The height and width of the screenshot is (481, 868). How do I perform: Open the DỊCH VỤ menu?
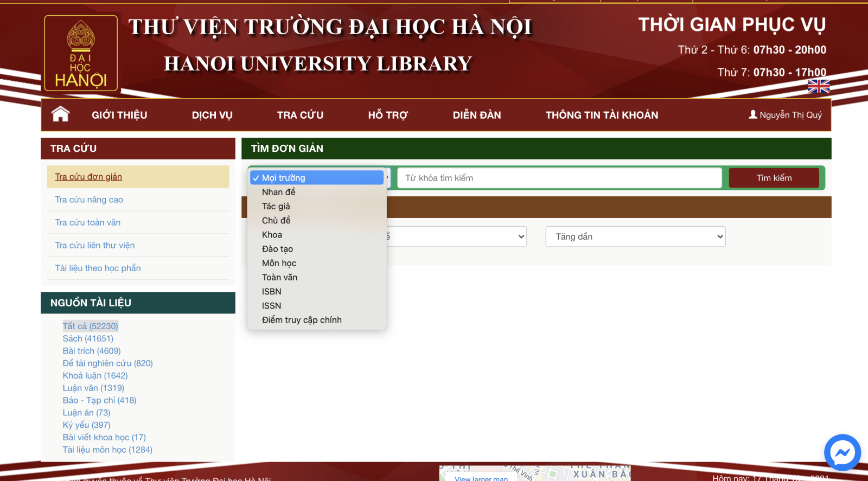pos(212,115)
